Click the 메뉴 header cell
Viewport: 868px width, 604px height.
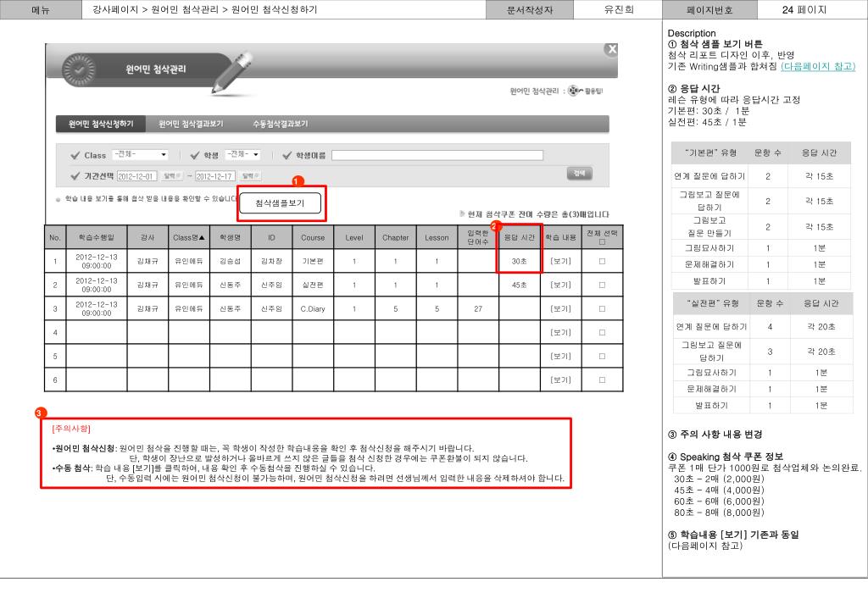(41, 9)
